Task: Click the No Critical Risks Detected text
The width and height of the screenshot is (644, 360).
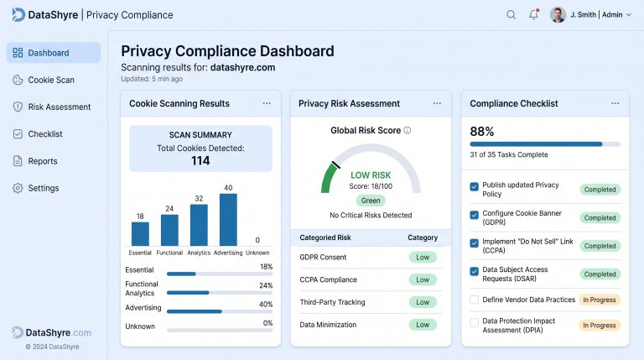Action: 371,216
